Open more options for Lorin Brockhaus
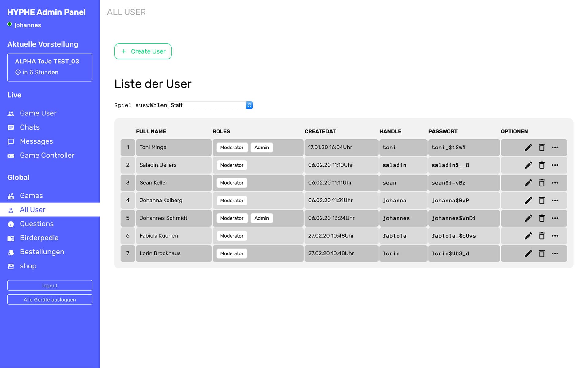This screenshot has height=368, width=588. [x=555, y=253]
